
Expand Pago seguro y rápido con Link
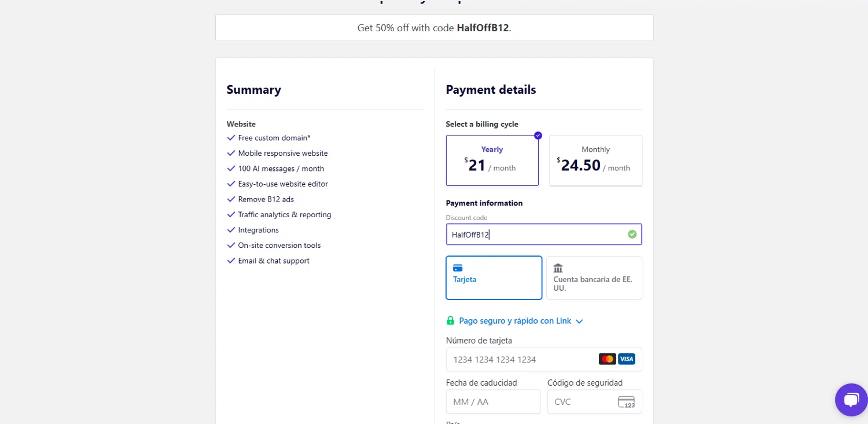point(520,321)
